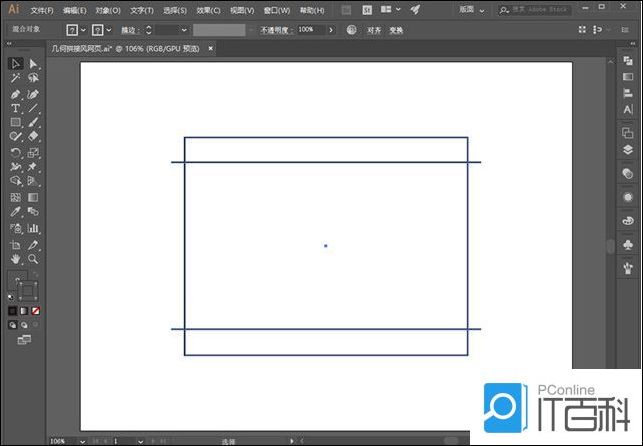Select the Selection (black arrow) tool
Image resolution: width=643 pixels, height=446 pixels.
pos(15,64)
